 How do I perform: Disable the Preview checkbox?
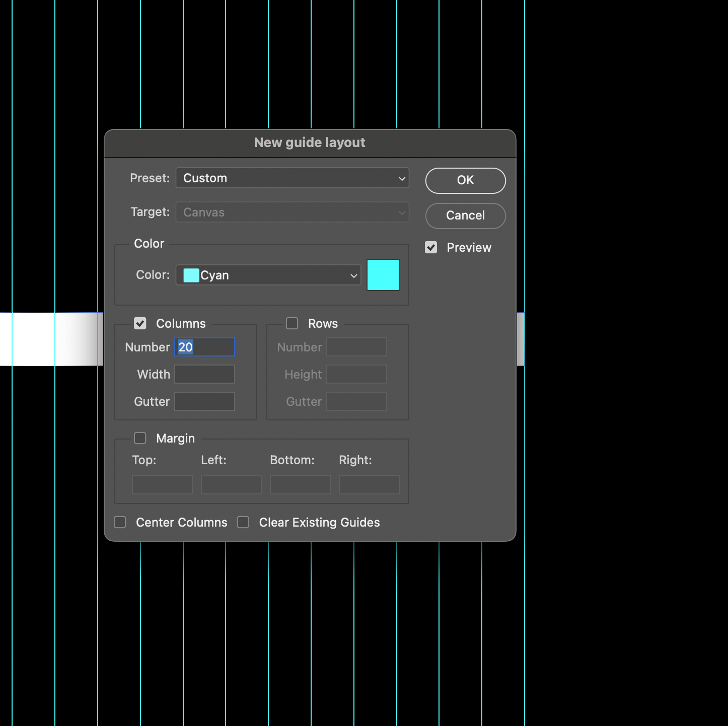(431, 247)
